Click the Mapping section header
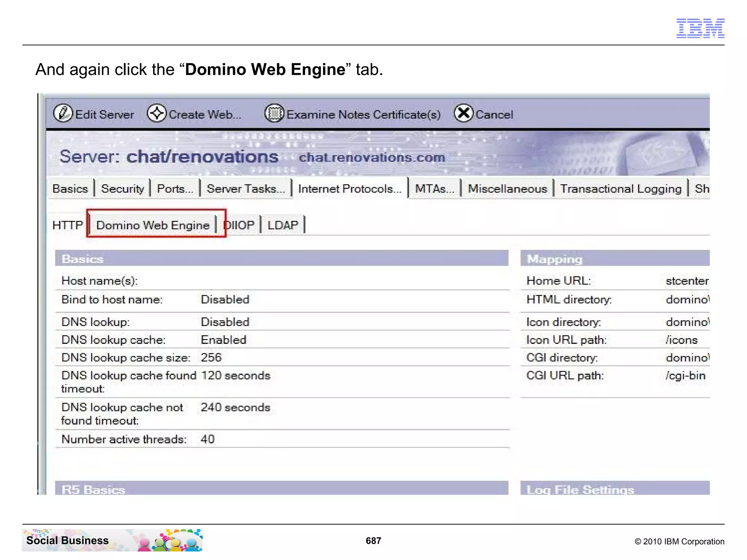The image size is (747, 560). point(615,258)
